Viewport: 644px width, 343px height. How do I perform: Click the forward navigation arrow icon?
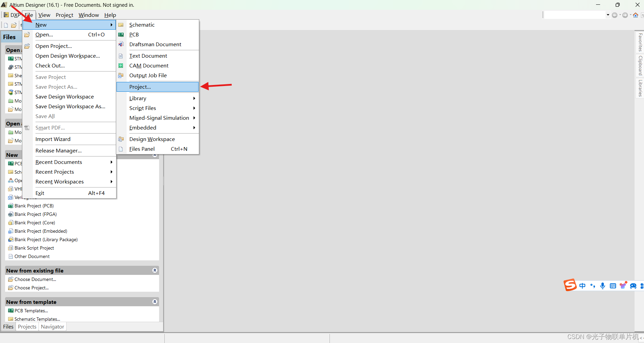pos(625,15)
